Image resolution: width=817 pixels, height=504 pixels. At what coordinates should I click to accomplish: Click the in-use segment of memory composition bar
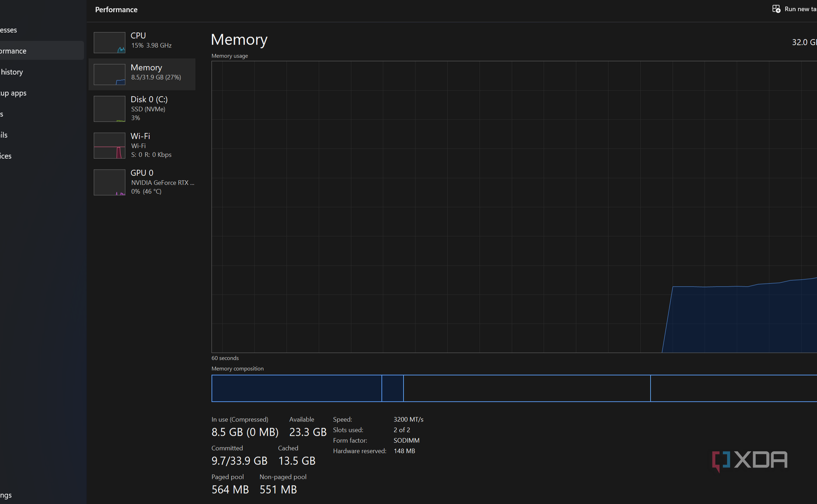point(297,388)
